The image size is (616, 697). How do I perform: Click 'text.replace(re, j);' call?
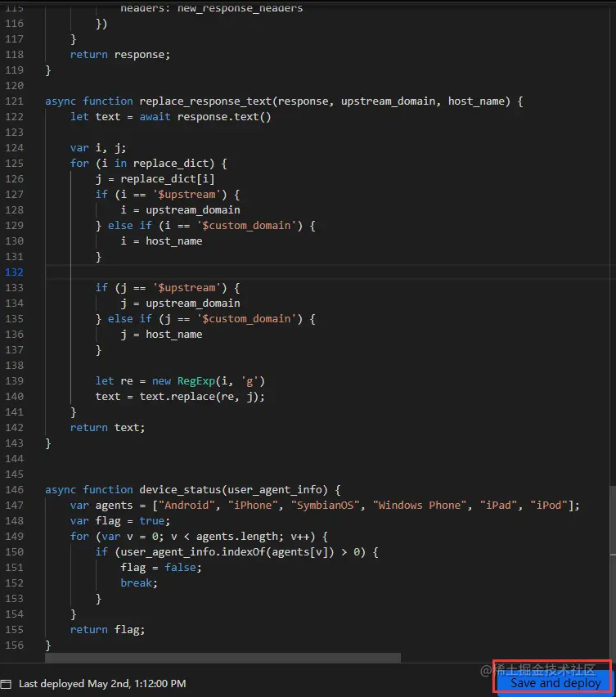[202, 397]
